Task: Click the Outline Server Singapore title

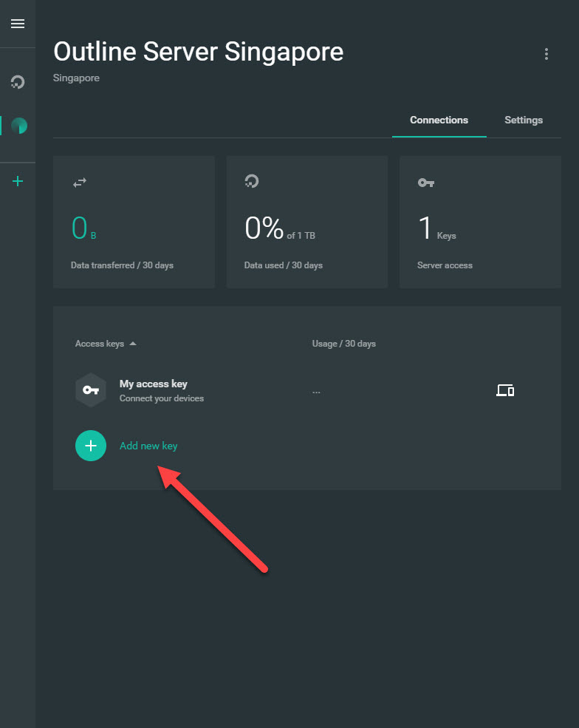Action: point(198,51)
